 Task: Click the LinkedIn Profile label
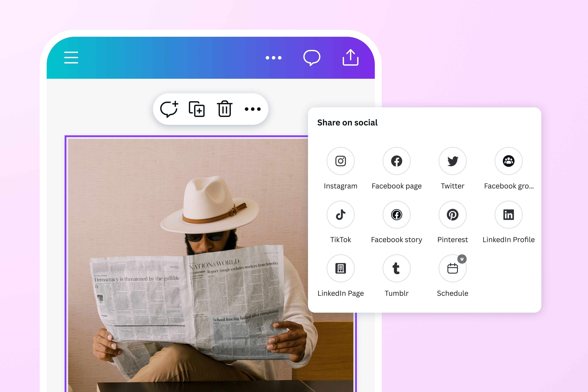point(509,239)
